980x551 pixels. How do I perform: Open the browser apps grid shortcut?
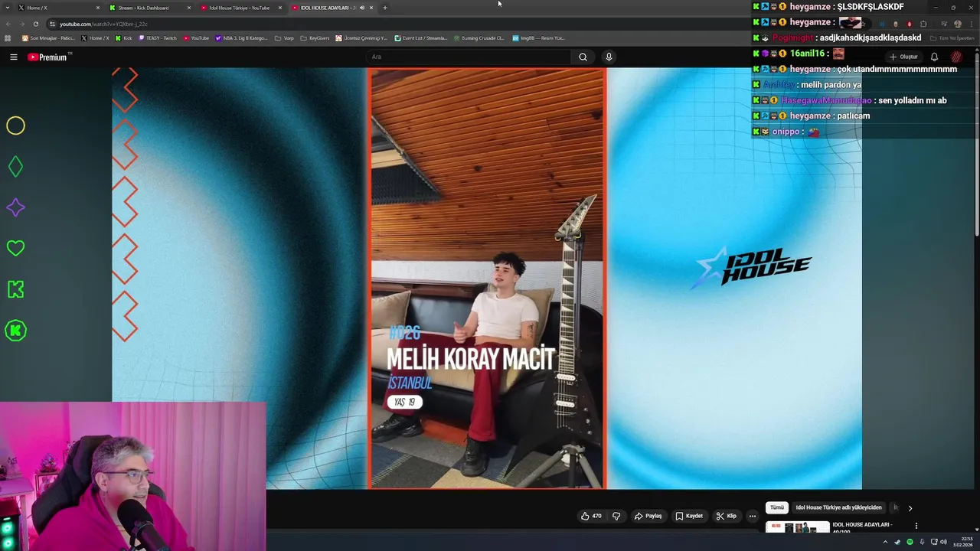coord(8,38)
